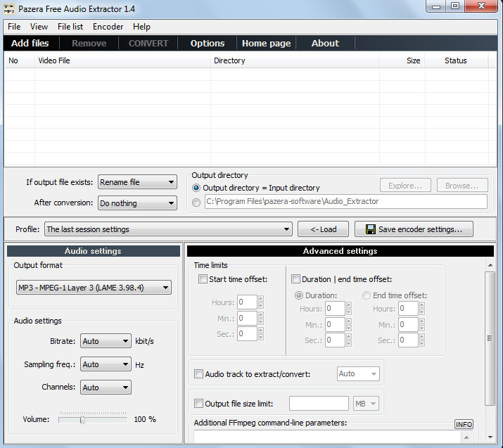Click the additional FFmpeg parameters text box
Image resolution: width=503 pixels, height=448 pixels.
click(327, 437)
